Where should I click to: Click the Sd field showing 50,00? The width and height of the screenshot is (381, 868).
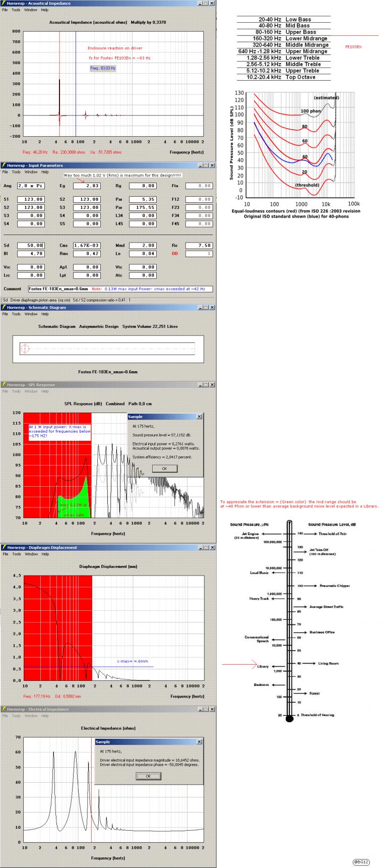[x=31, y=245]
